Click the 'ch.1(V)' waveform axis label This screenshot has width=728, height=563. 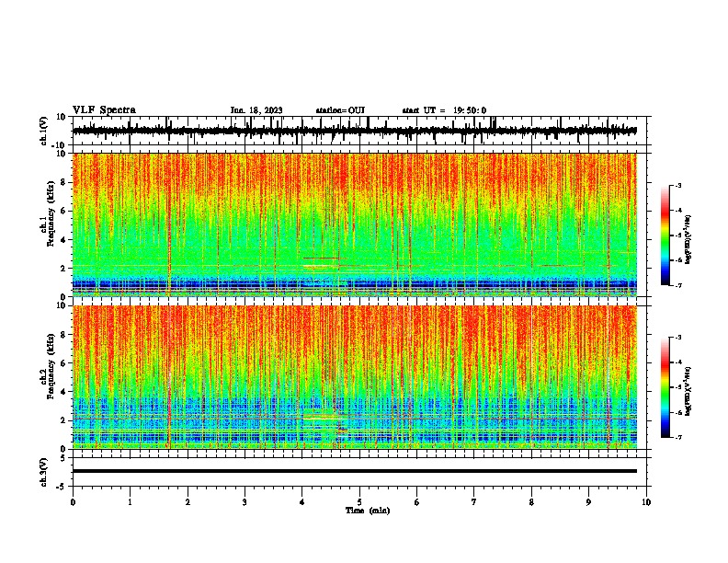click(x=44, y=131)
